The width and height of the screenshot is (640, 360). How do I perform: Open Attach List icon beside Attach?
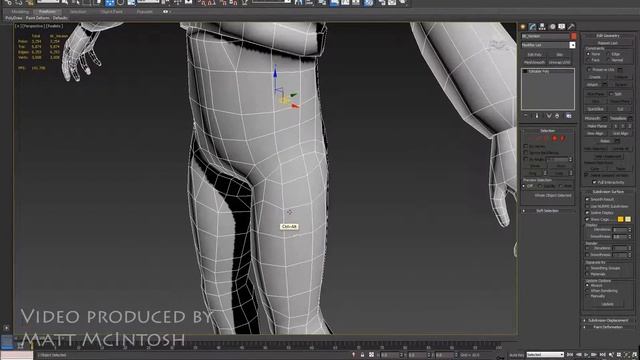tap(605, 84)
